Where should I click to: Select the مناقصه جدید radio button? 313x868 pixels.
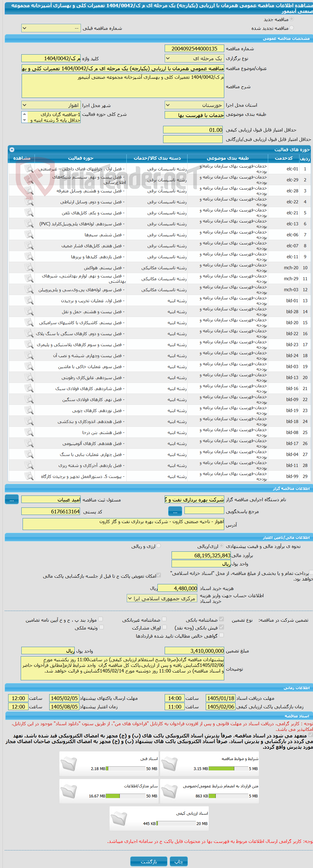291,19
